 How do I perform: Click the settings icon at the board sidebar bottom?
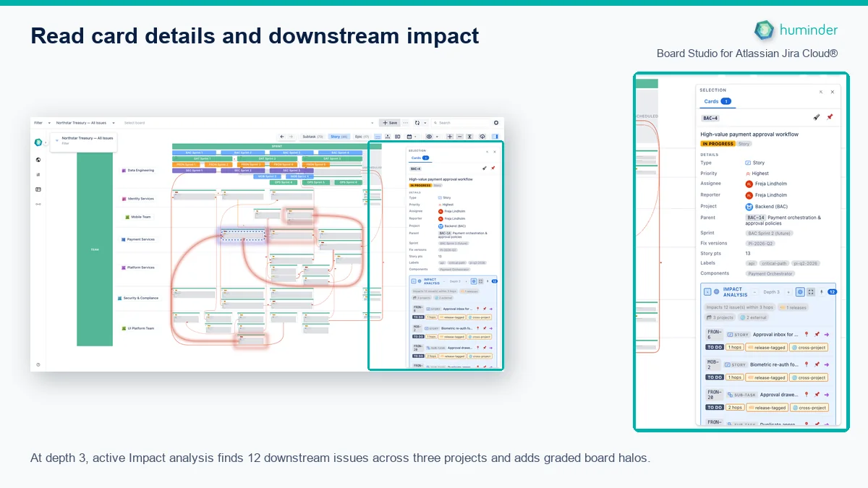38,364
